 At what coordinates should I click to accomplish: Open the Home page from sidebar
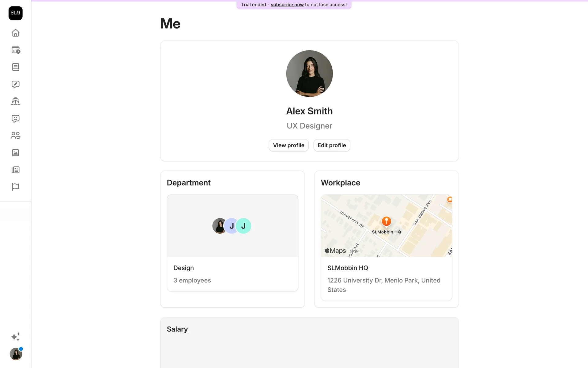pyautogui.click(x=16, y=33)
